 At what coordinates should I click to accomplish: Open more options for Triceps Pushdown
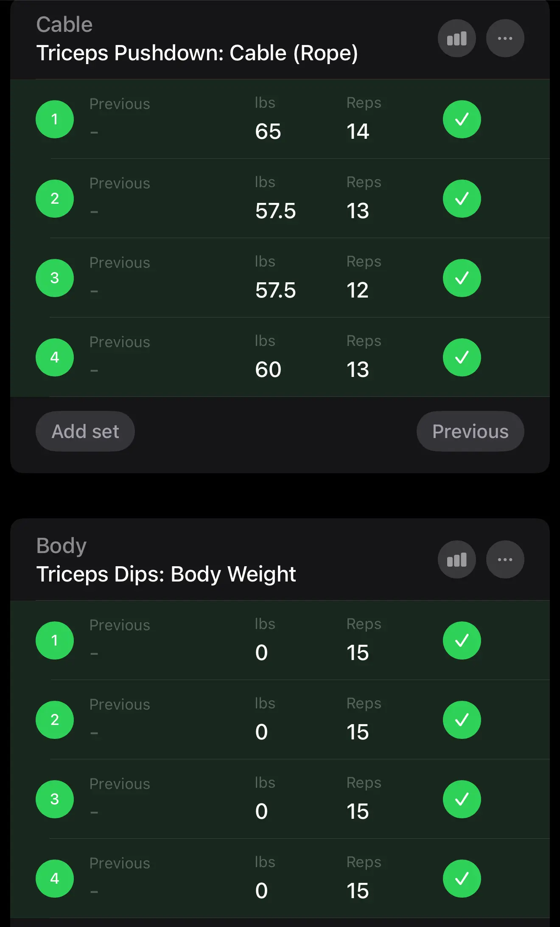coord(505,39)
